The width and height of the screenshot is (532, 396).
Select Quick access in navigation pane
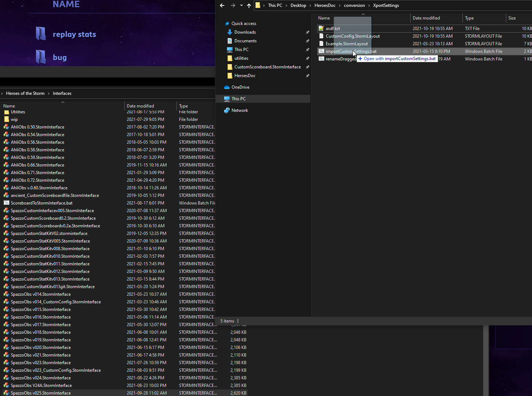tap(244, 24)
